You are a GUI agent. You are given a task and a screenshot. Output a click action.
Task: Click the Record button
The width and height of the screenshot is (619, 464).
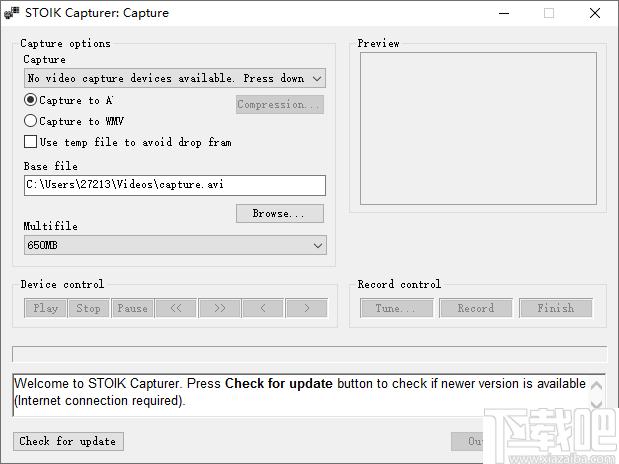pyautogui.click(x=476, y=308)
